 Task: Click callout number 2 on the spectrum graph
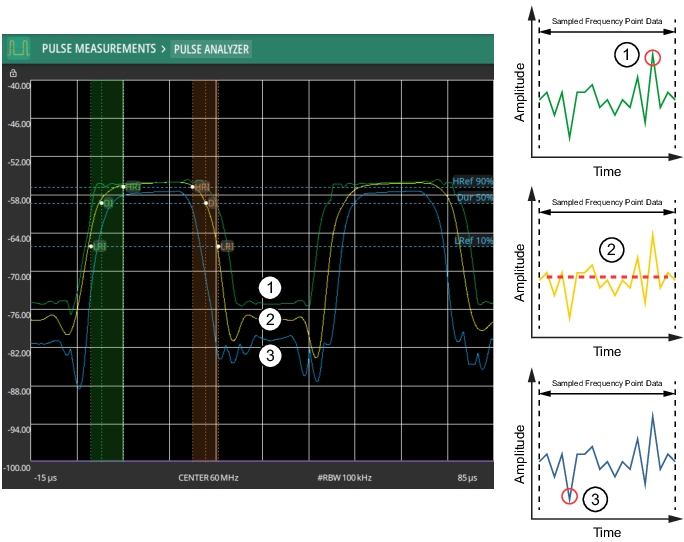tap(268, 320)
